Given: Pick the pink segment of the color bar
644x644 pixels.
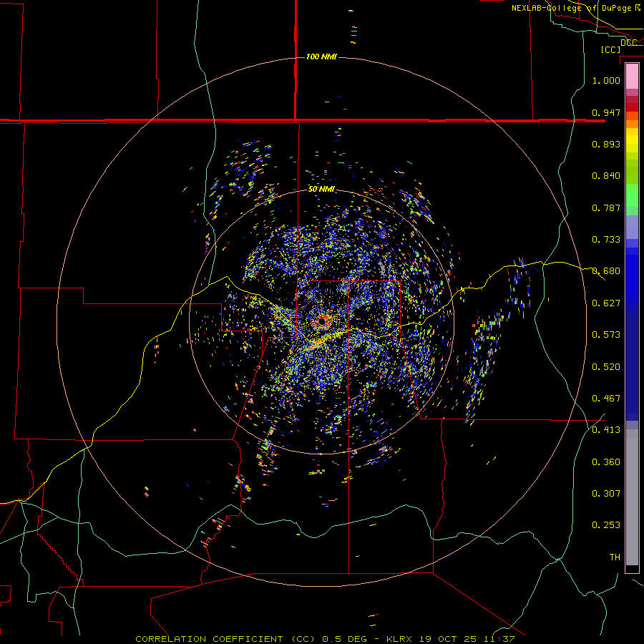Looking at the screenshot, I should 632,77.
